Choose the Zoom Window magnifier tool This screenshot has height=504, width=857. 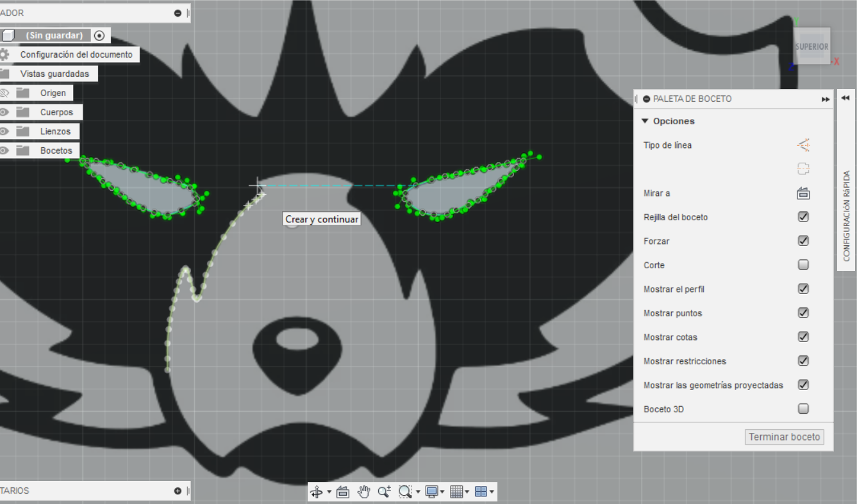(405, 492)
